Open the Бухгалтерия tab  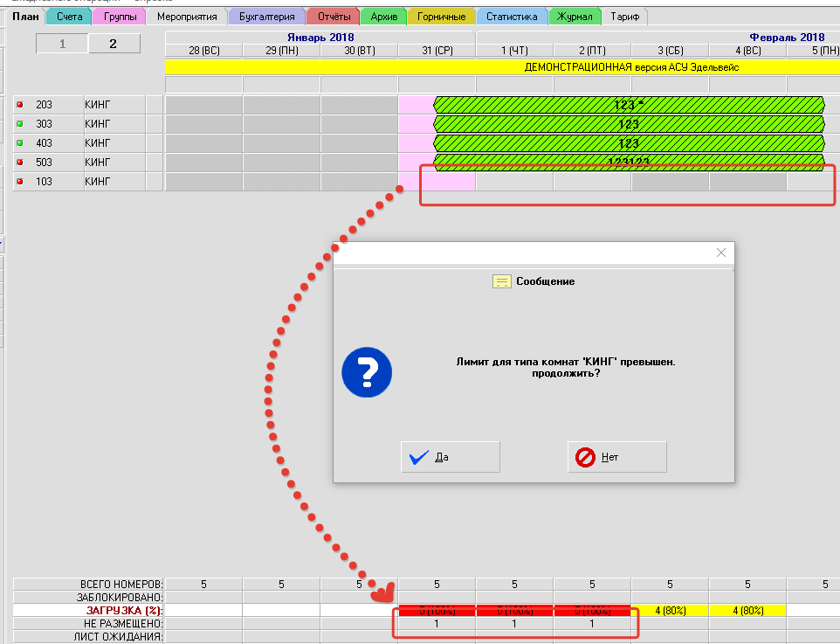[x=267, y=17]
